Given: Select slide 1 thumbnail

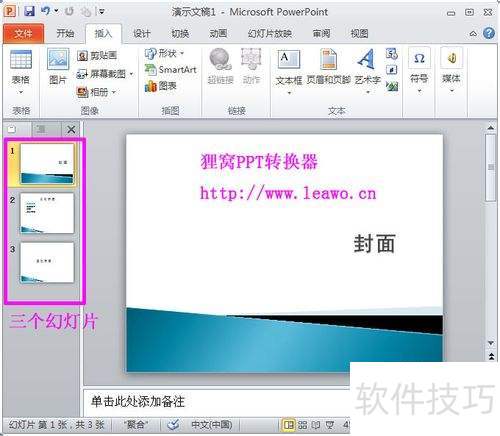Looking at the screenshot, I should click(x=47, y=164).
